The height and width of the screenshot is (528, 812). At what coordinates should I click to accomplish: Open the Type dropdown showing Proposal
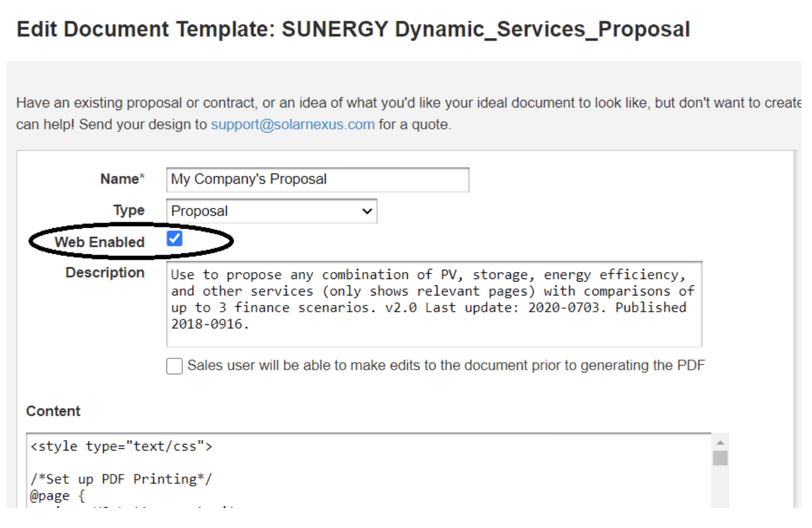pos(272,211)
